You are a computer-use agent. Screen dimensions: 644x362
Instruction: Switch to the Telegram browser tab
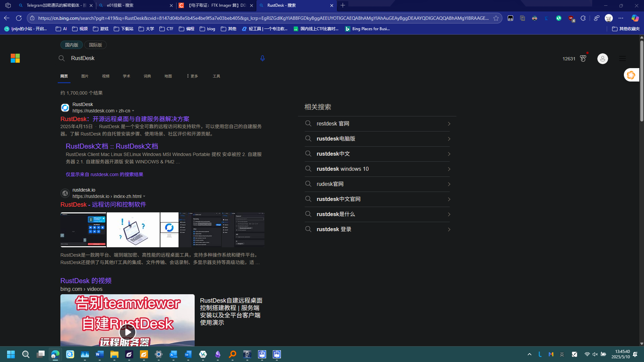(x=55, y=5)
